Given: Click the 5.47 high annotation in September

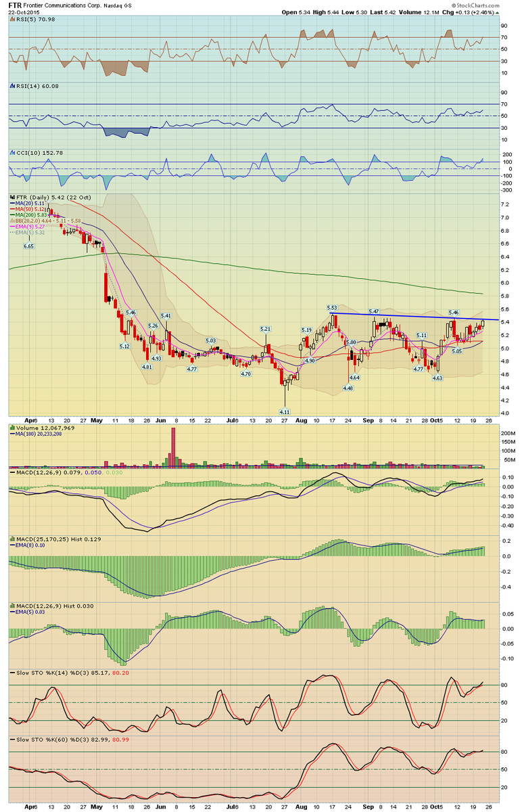Looking at the screenshot, I should [374, 311].
